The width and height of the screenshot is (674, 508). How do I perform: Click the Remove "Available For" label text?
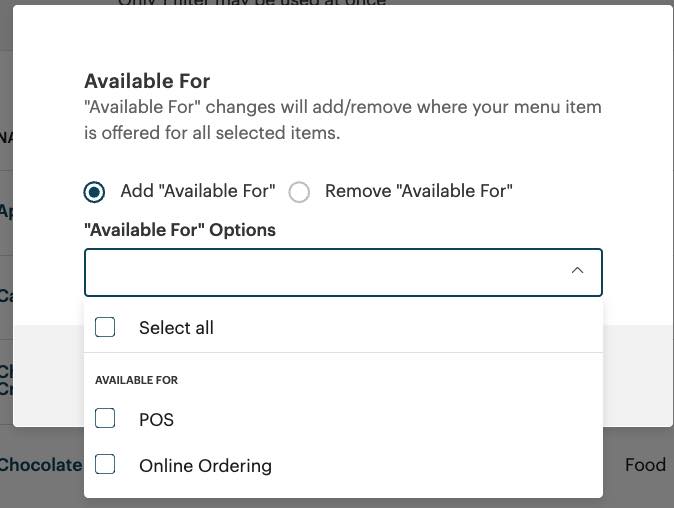coord(418,191)
